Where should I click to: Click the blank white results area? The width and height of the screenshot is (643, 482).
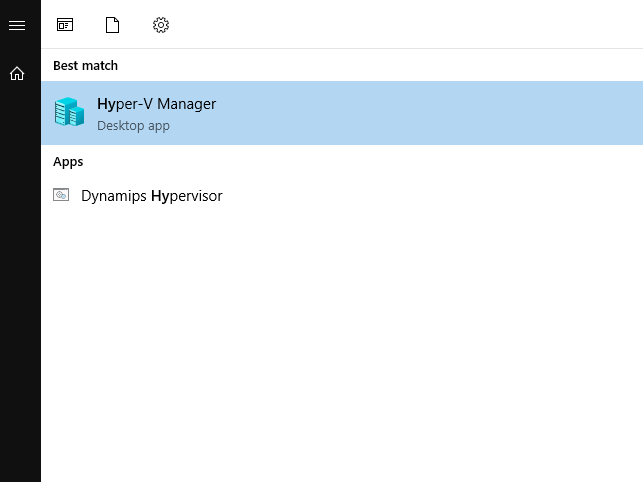(x=342, y=345)
